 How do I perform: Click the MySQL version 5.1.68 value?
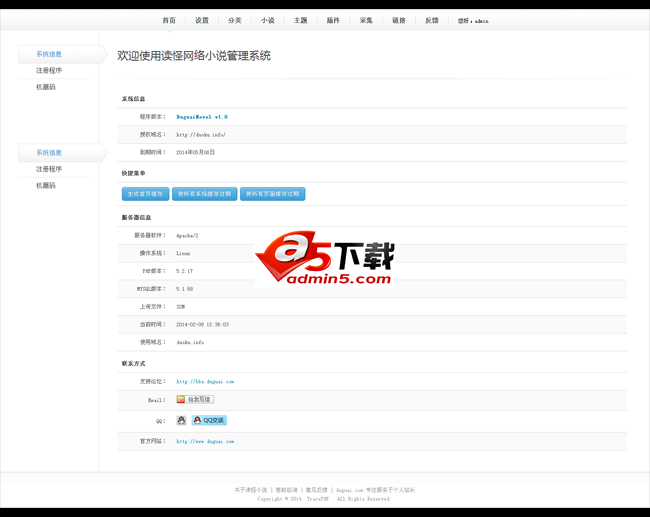(184, 289)
